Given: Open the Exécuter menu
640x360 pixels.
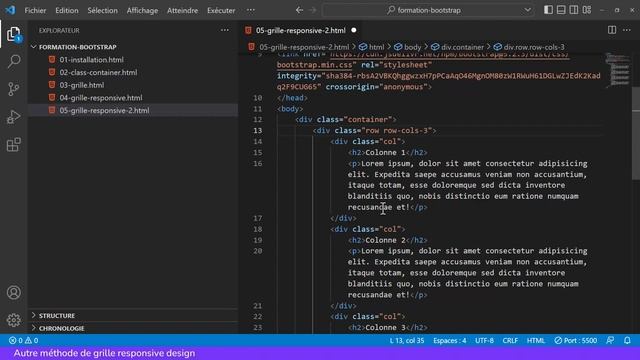Looking at the screenshot, I should coord(221,10).
